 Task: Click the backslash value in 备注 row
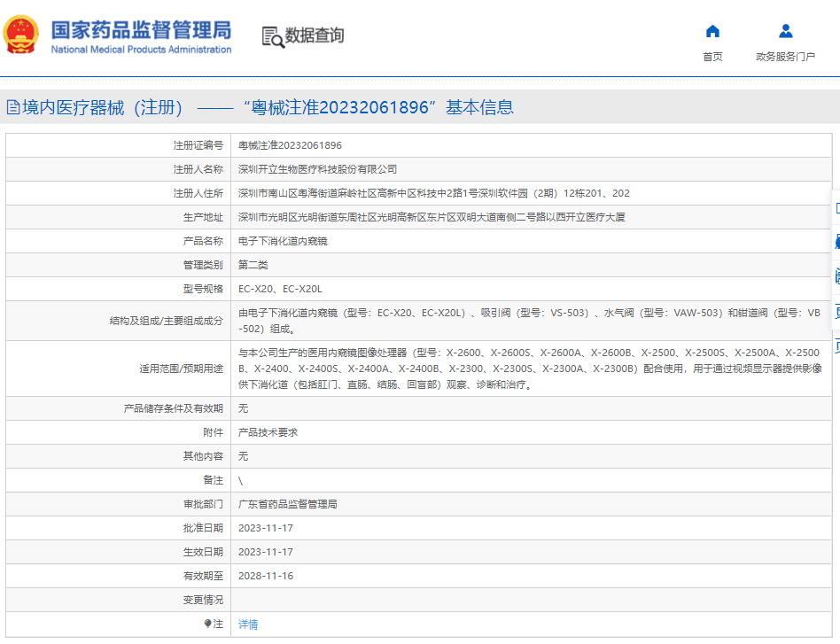coord(240,481)
